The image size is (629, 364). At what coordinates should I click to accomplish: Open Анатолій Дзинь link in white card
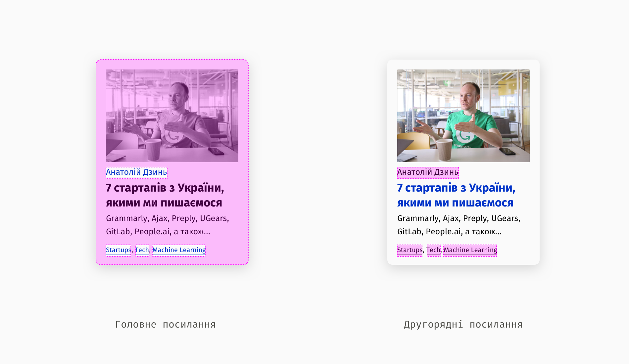(428, 172)
